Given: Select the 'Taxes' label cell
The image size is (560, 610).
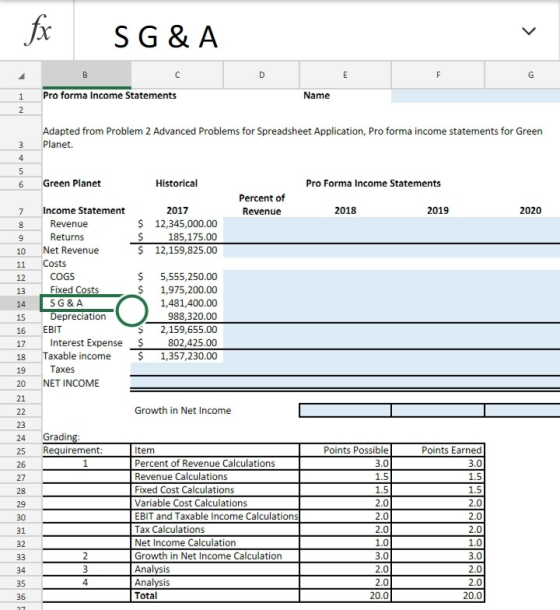Looking at the screenshot, I should [x=62, y=369].
